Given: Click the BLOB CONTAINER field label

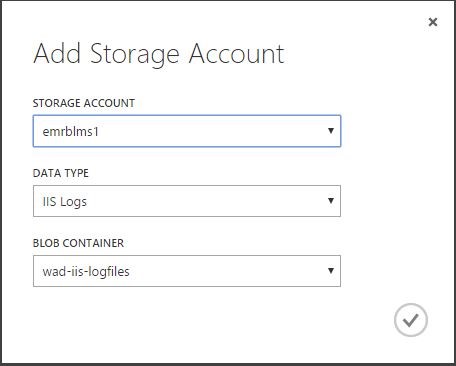Looking at the screenshot, I should pos(78,243).
